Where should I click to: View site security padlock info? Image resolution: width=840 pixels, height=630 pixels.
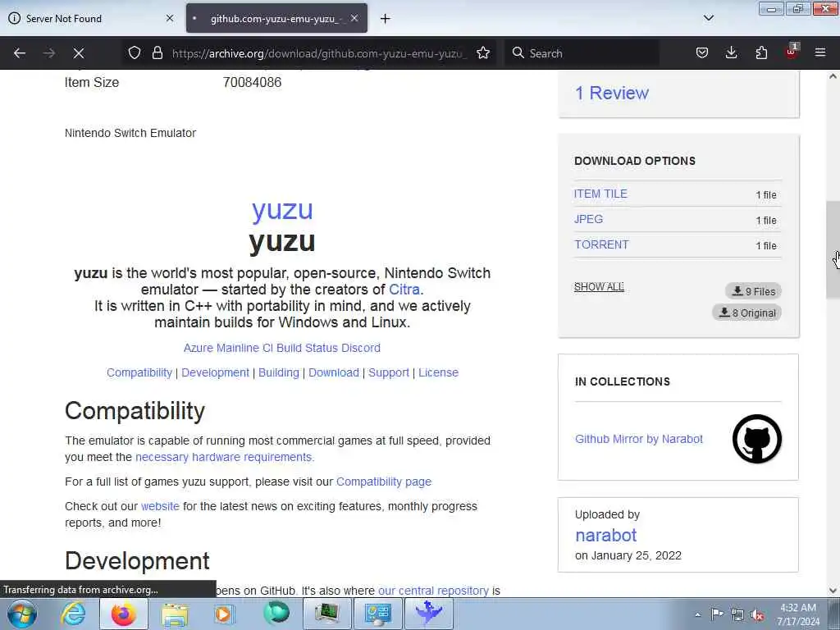(157, 52)
